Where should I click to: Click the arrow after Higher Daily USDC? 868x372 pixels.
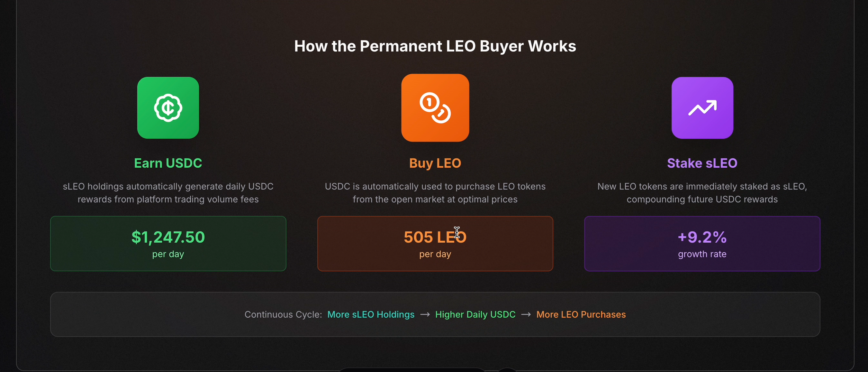(526, 314)
